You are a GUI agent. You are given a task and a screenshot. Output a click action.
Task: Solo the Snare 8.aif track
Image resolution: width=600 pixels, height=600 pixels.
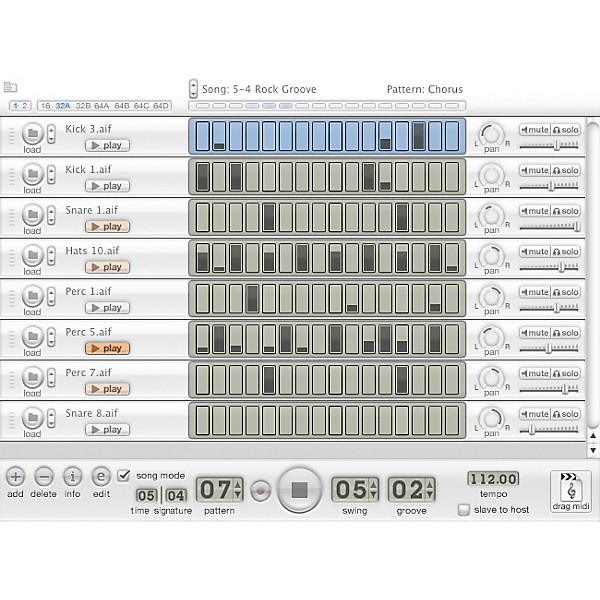click(566, 414)
